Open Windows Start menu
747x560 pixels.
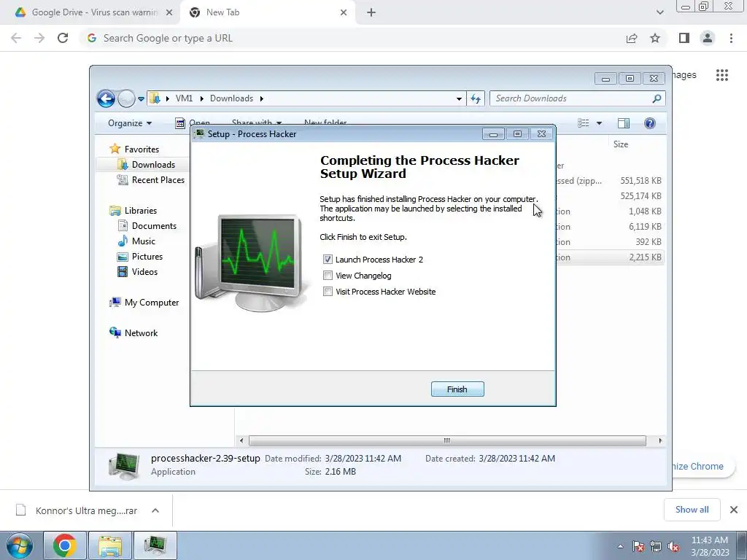pos(19,545)
